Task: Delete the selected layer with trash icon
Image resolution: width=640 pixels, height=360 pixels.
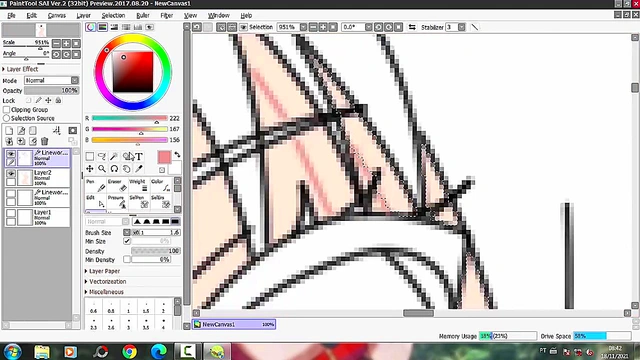Action: coord(44,141)
